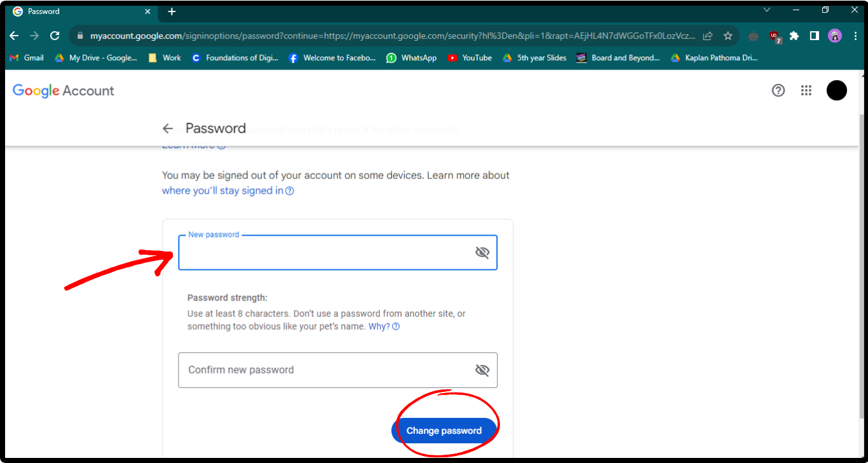Viewport: 868px width, 463px height.
Task: Share this page using the share icon
Action: [708, 36]
